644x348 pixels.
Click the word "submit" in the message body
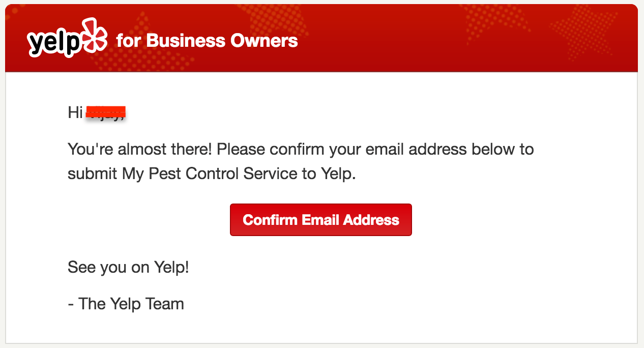point(93,174)
